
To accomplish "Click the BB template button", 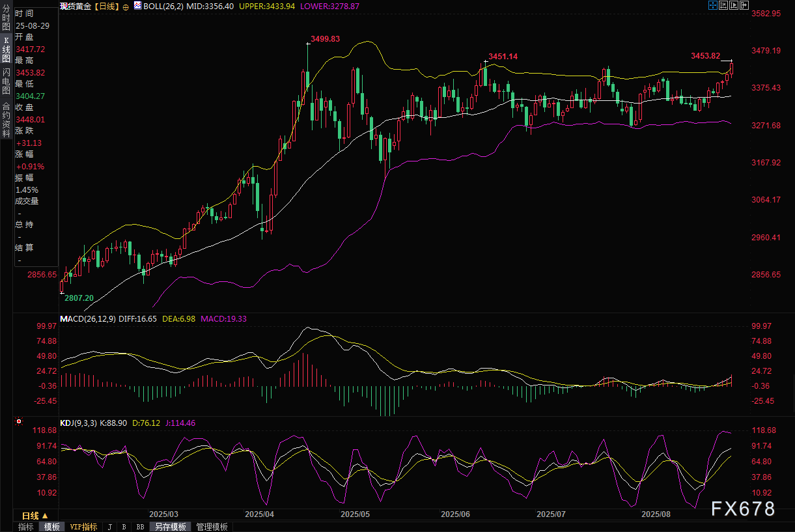I will point(140,527).
